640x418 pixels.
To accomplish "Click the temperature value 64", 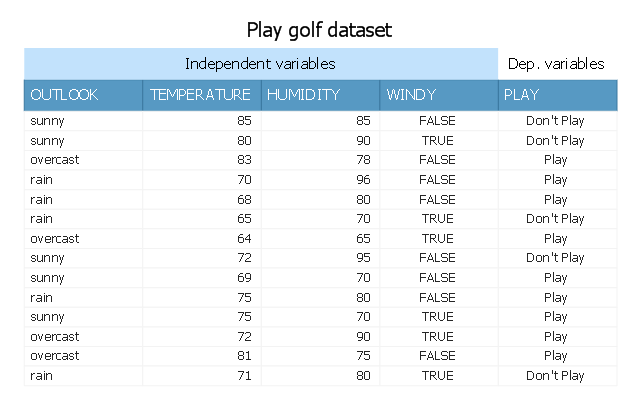I will [243, 238].
